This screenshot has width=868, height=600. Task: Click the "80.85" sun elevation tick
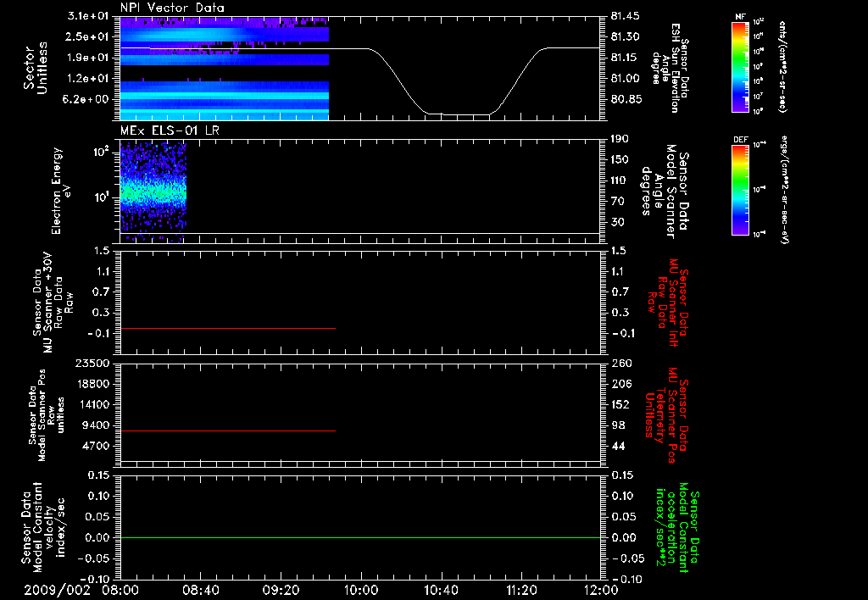625,99
